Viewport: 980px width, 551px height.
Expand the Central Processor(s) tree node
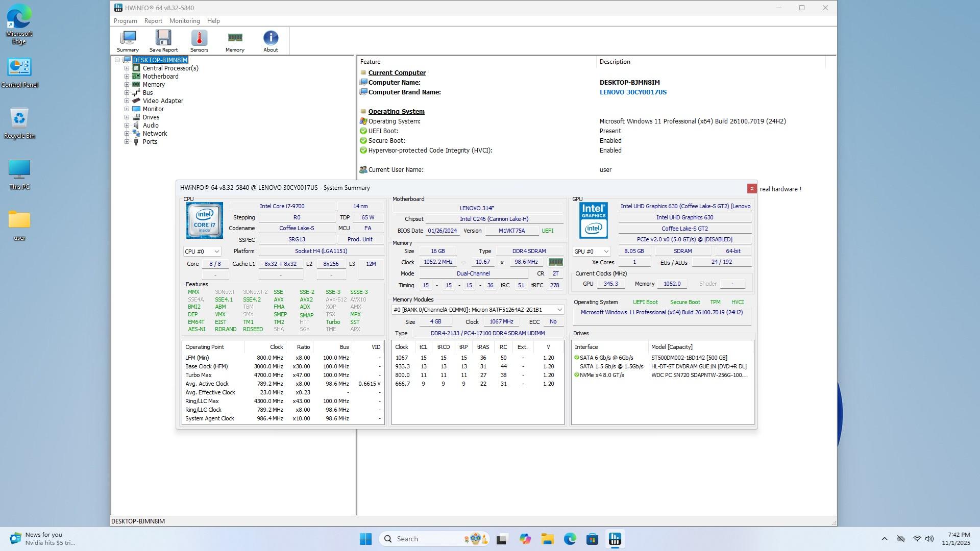[127, 68]
